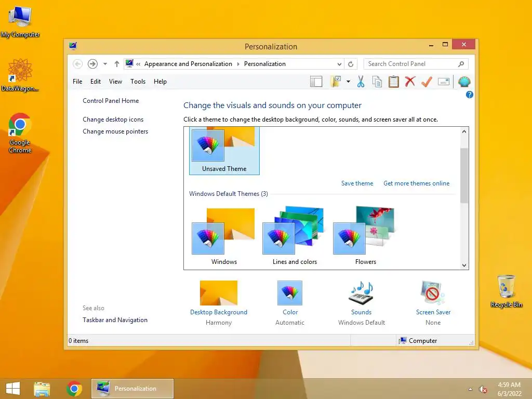This screenshot has height=399, width=532.
Task: Click the Control Panel icon in address bar
Action: pos(129,63)
